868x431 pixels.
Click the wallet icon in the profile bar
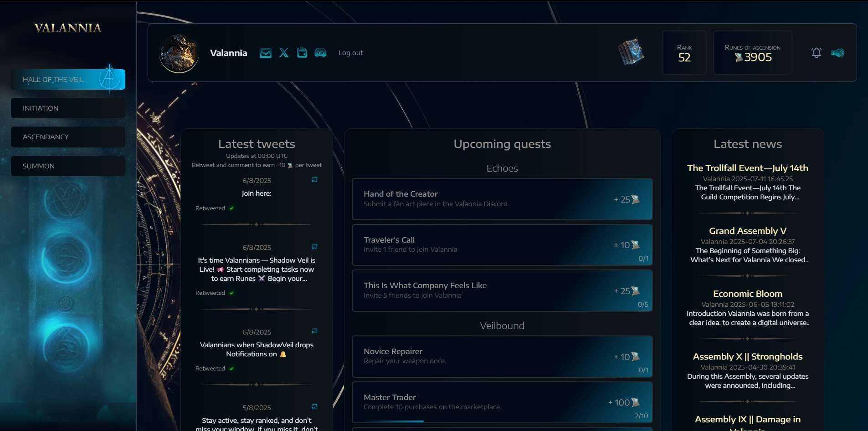click(x=302, y=53)
